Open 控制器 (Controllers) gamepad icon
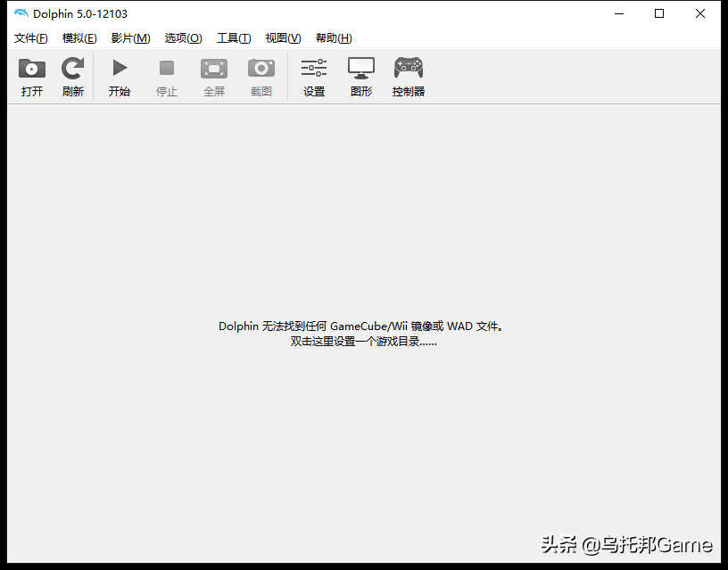Screen dimensions: 728x570 408,68
